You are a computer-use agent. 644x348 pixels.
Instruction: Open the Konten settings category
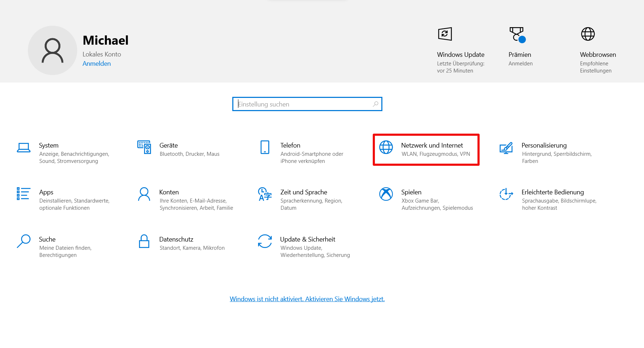169,192
